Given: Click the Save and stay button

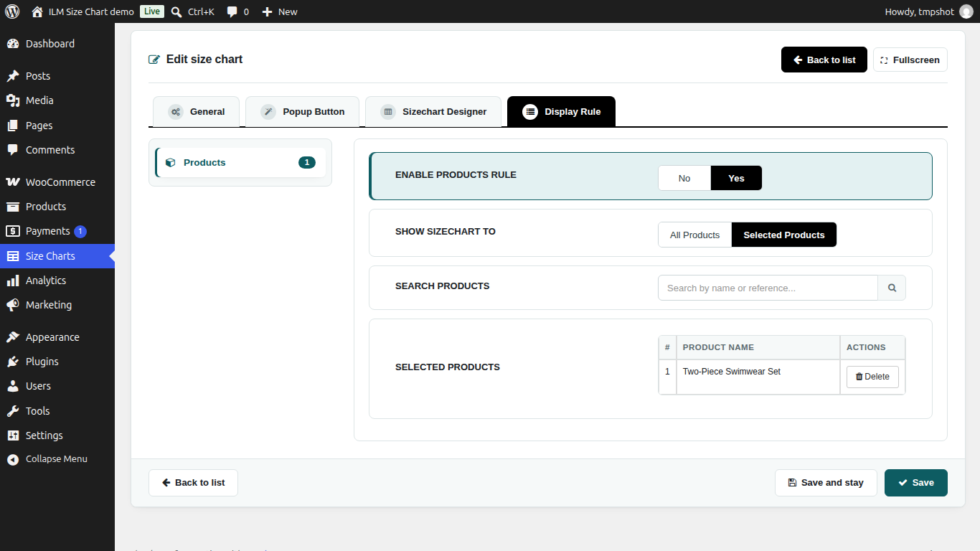Looking at the screenshot, I should (x=826, y=483).
